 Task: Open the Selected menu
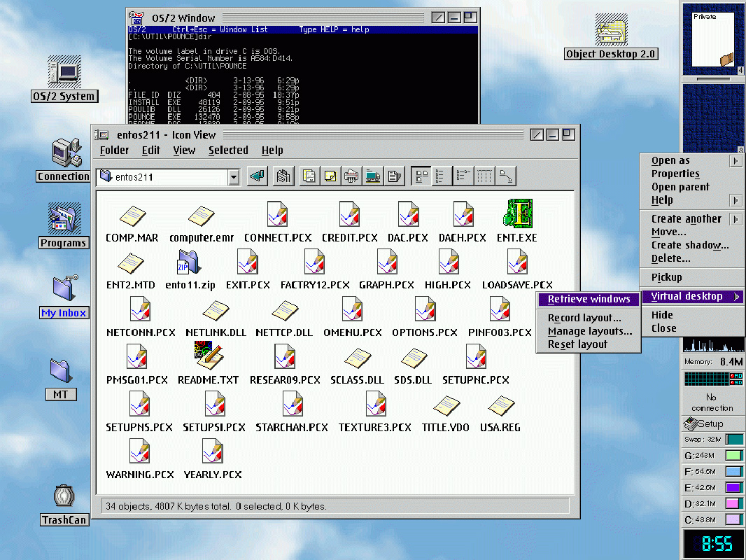[x=228, y=150]
